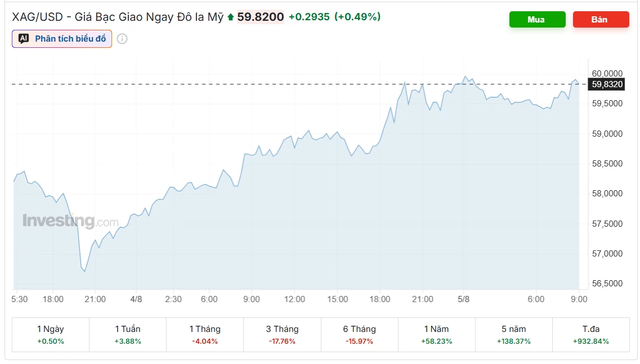The image size is (640, 364).
Task: Switch to the 6 Tháng timeframe
Action: (359, 335)
